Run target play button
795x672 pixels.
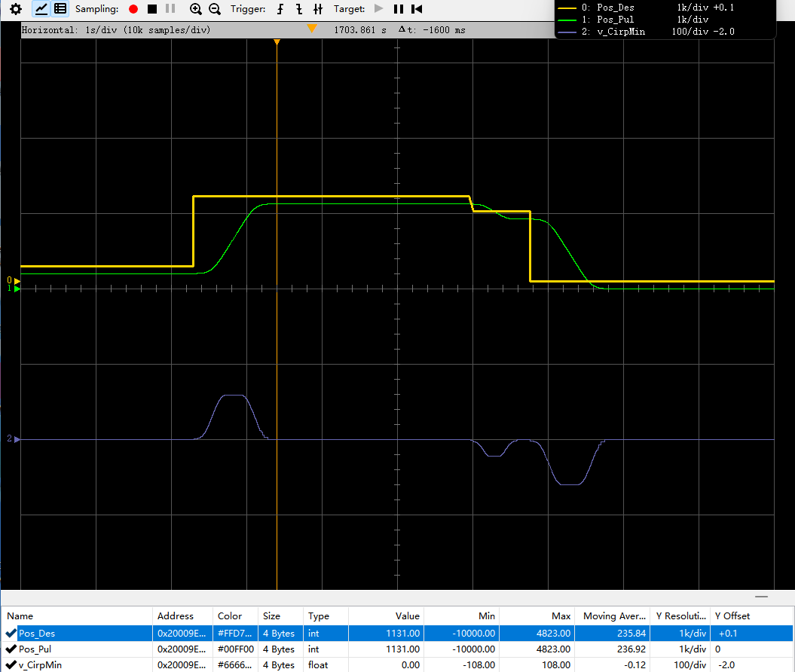[x=379, y=8]
